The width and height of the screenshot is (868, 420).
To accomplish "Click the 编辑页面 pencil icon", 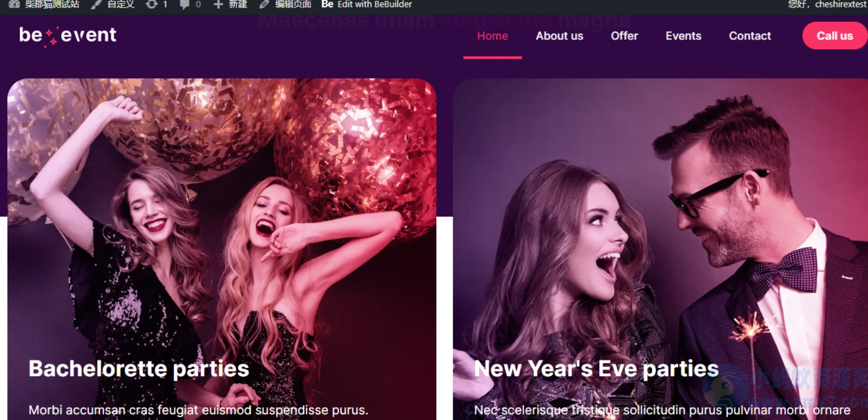I will pyautogui.click(x=264, y=4).
